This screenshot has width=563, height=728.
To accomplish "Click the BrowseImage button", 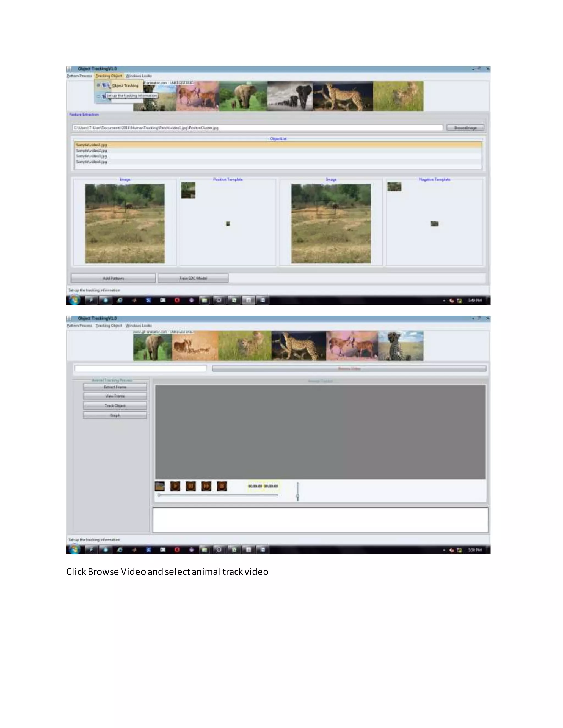I will click(x=465, y=128).
